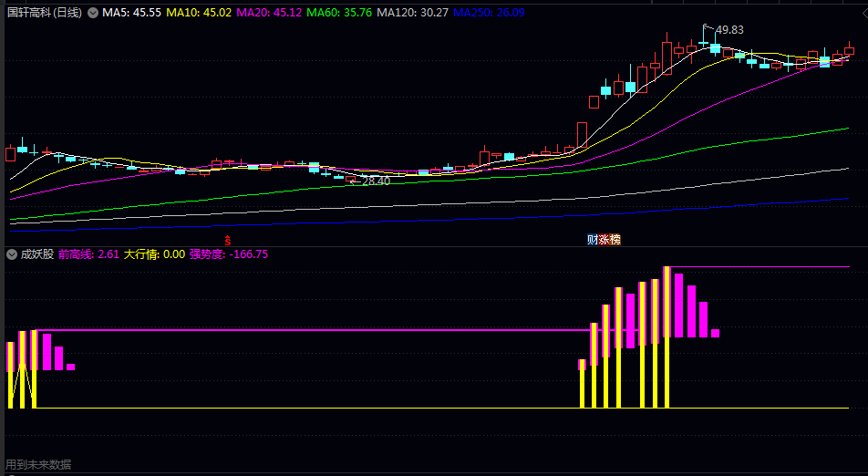Select the MA20: 45.12 label
This screenshot has width=868, height=476.
pos(269,12)
